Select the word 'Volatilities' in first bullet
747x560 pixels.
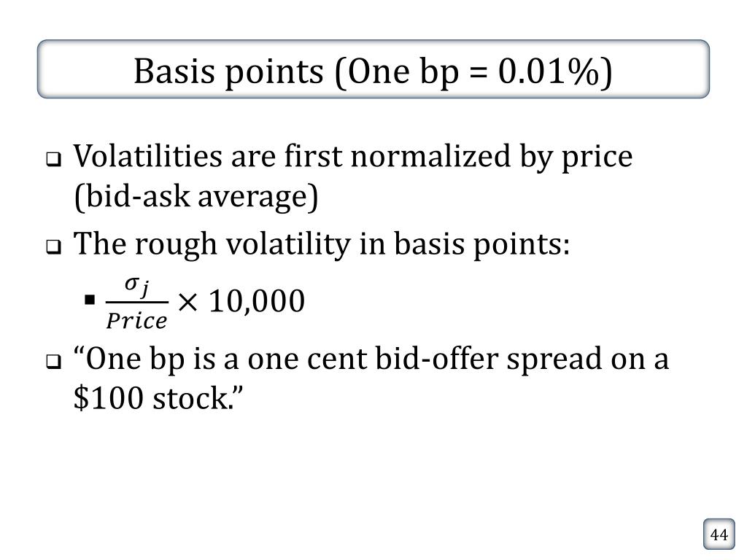(x=147, y=156)
